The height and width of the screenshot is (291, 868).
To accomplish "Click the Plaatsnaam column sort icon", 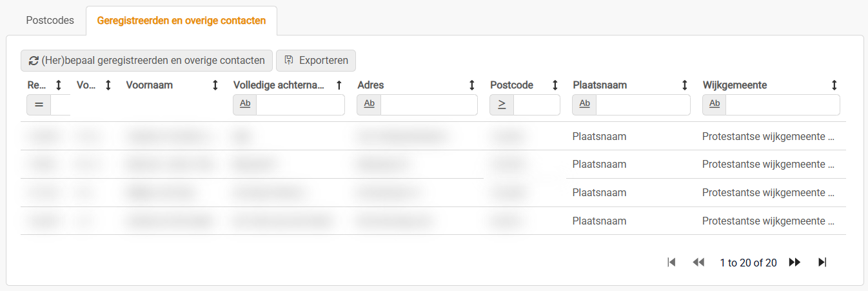I will click(x=685, y=85).
